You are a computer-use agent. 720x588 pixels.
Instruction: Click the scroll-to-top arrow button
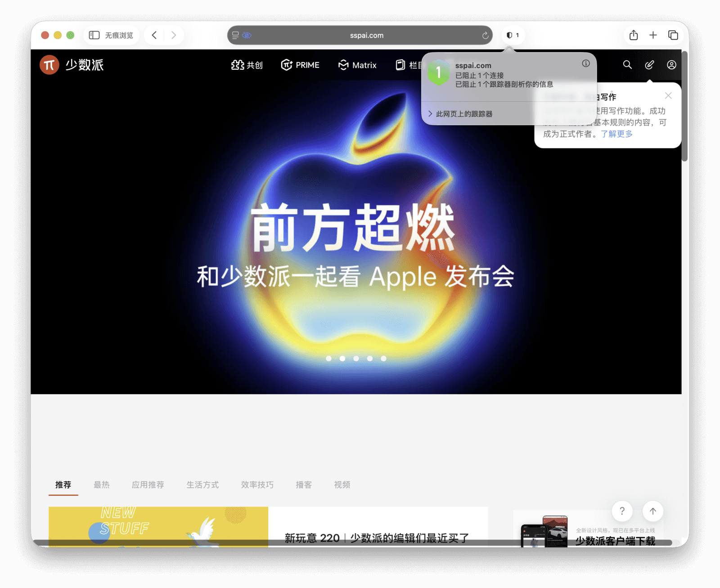pyautogui.click(x=652, y=511)
